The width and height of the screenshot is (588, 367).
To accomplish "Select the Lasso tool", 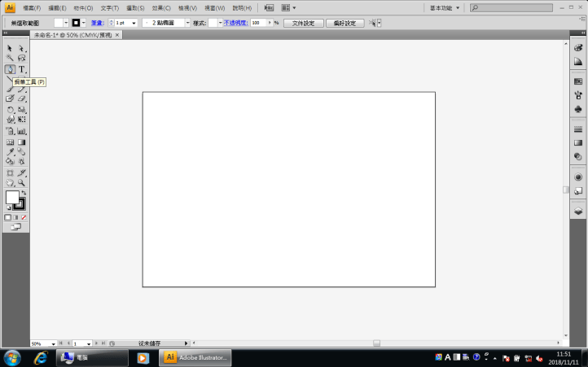I will (21, 59).
